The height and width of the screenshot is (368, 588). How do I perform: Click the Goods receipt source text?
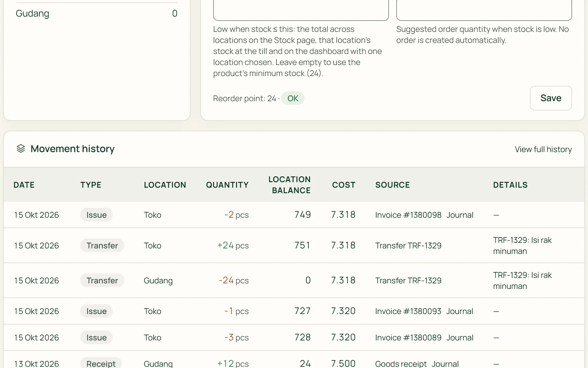coord(401,364)
